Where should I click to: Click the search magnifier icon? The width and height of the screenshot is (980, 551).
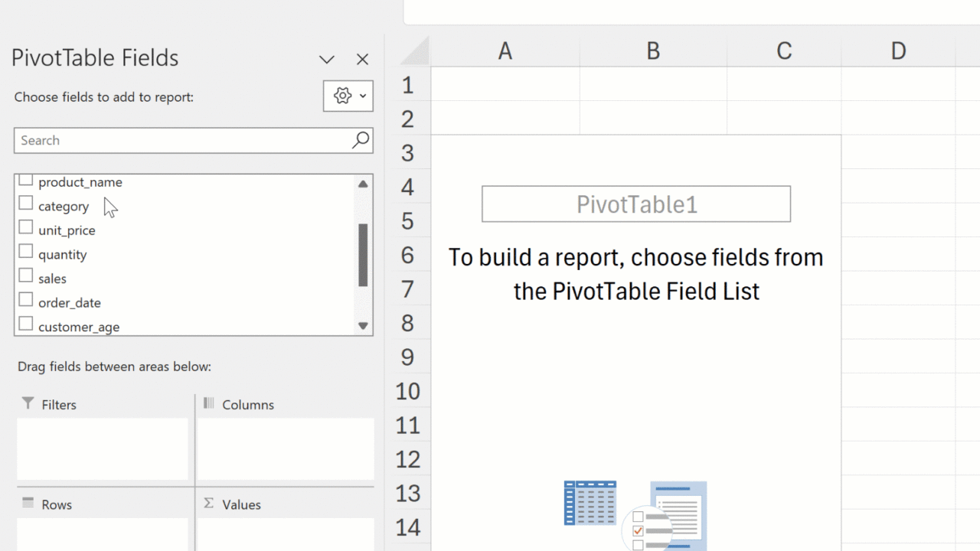pyautogui.click(x=361, y=140)
